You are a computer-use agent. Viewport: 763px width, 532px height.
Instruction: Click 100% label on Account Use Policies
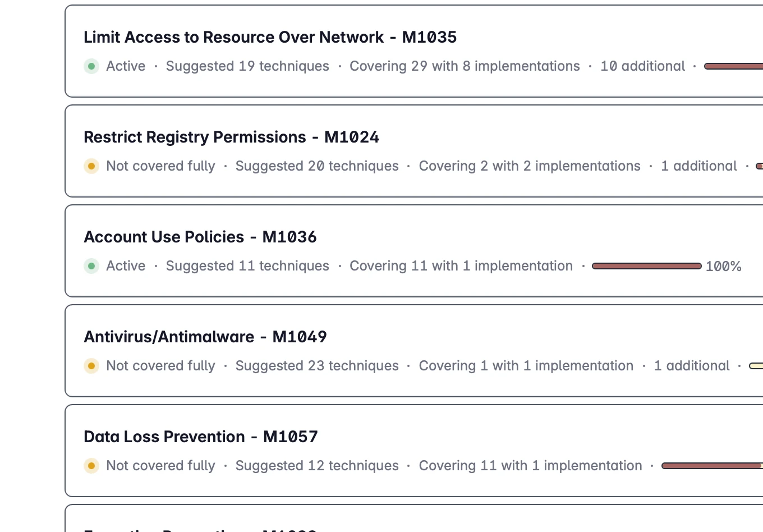coord(724,267)
